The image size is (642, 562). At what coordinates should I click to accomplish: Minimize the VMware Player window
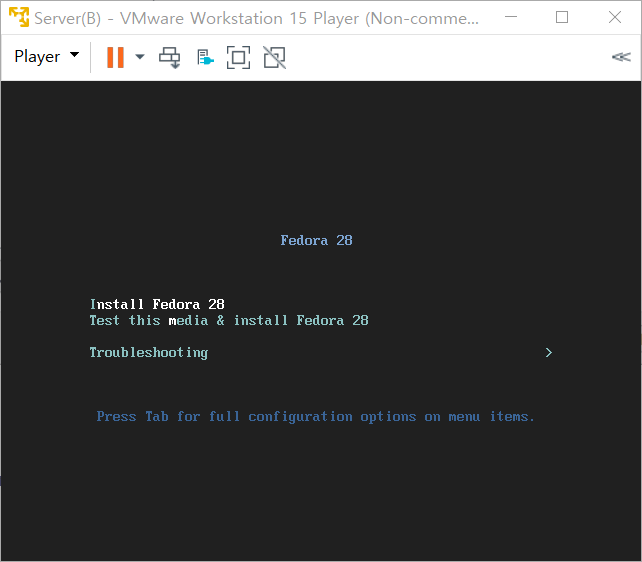coord(511,17)
